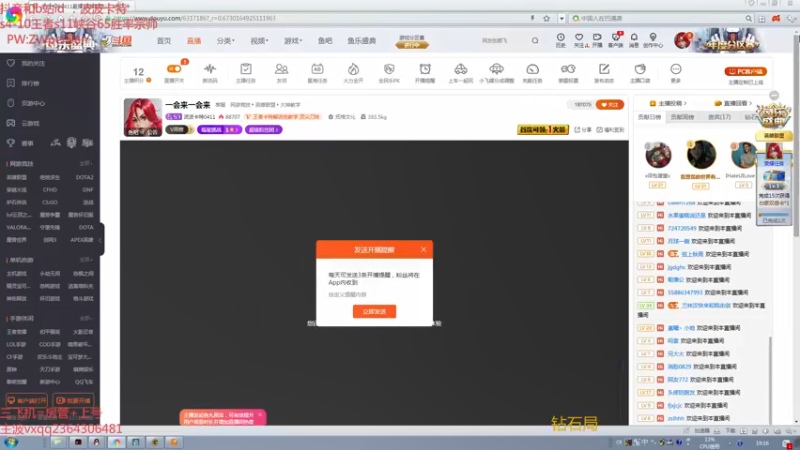
Task: Open the 主播投稿 link
Action: [668, 103]
